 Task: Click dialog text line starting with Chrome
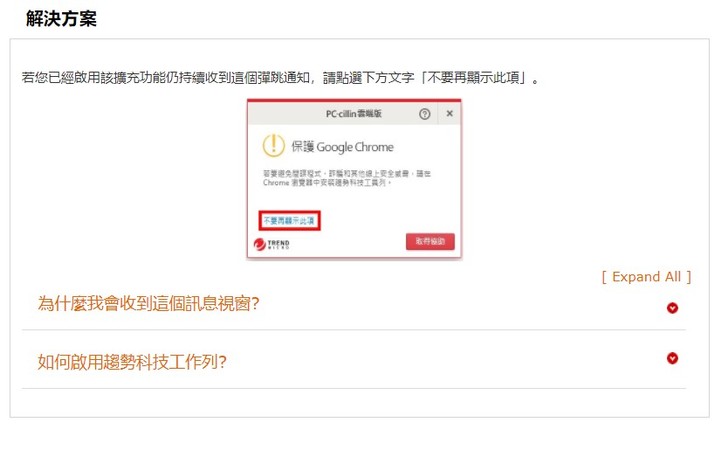(x=327, y=183)
